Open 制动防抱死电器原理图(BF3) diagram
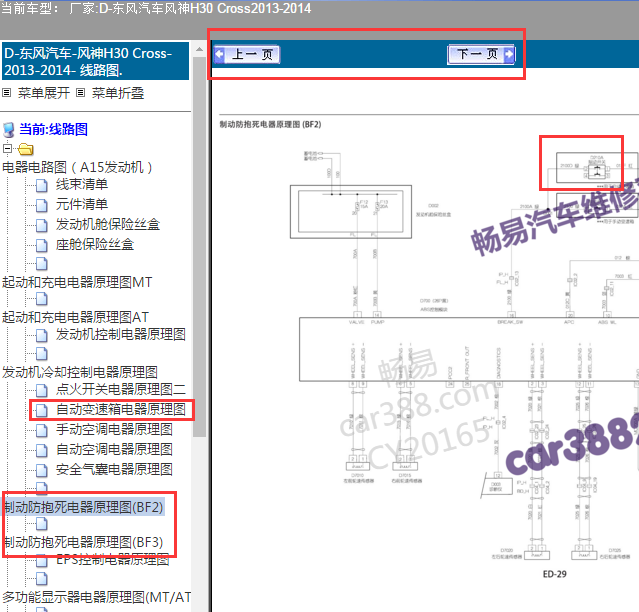639x612 pixels. click(x=84, y=542)
